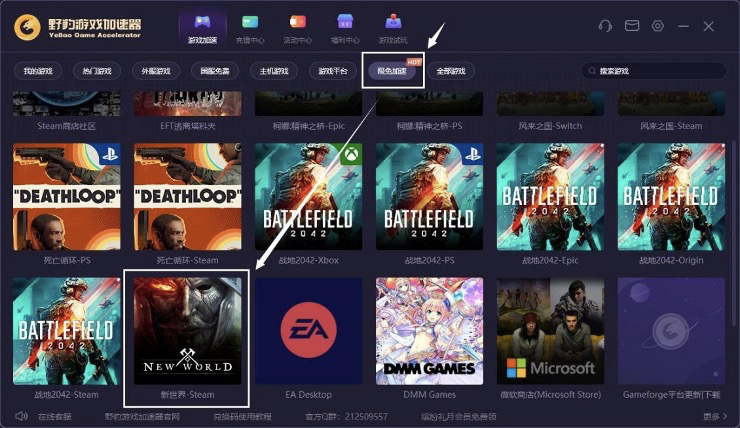Open the DMM Games tile
The image size is (740, 428).
(430, 332)
